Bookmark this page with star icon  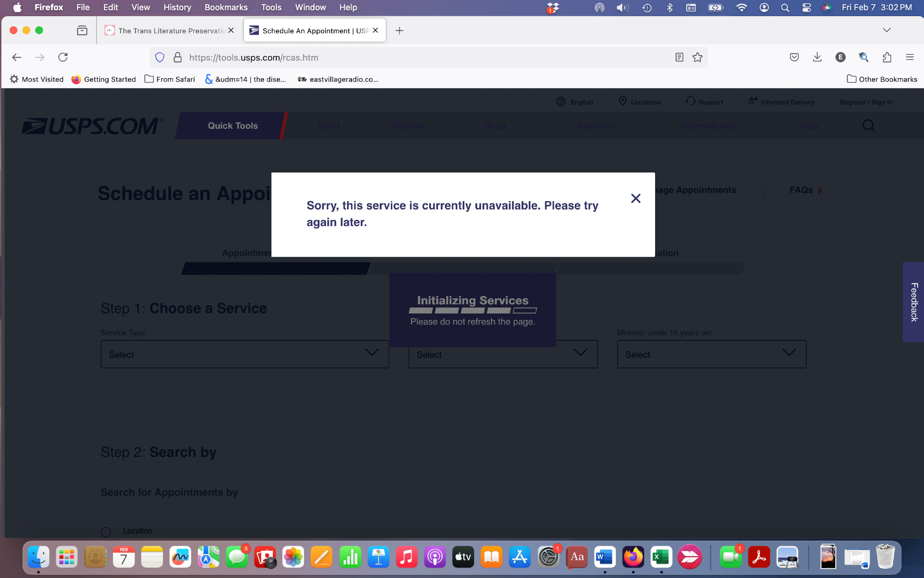click(x=697, y=57)
